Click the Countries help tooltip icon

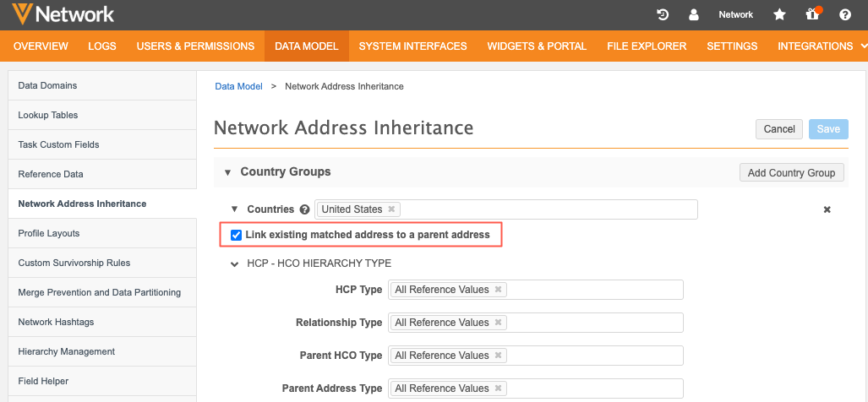(304, 209)
